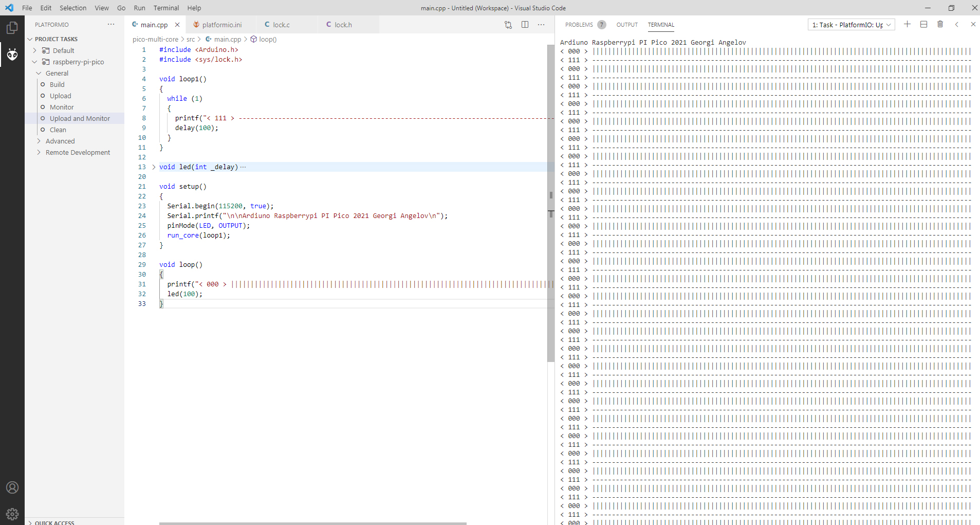Open the source control changes icon
This screenshot has height=525, width=980.
[x=508, y=25]
